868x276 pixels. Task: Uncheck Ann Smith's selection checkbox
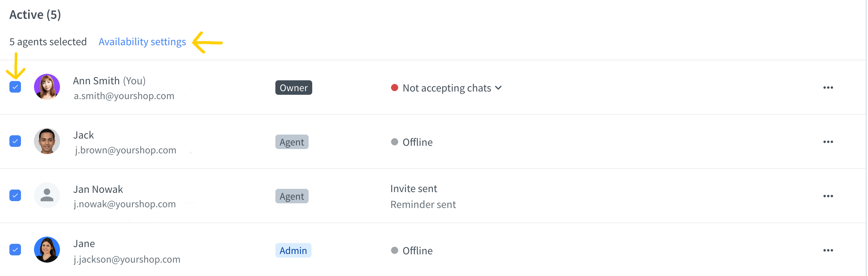coord(15,87)
